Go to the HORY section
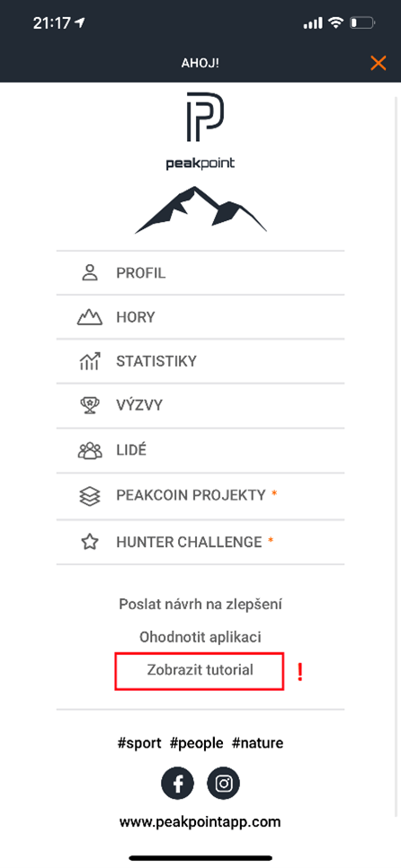Viewport: 401px width, 868px height. tap(200, 317)
